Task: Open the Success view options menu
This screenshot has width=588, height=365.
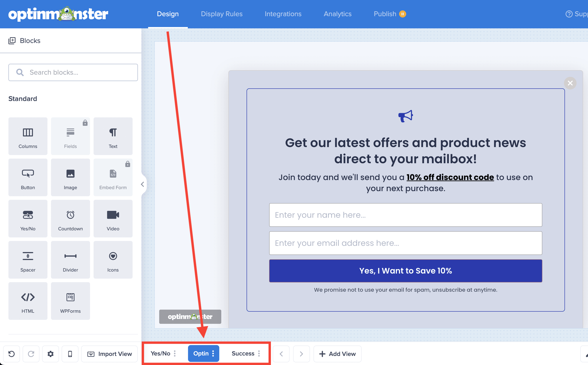Action: click(259, 353)
